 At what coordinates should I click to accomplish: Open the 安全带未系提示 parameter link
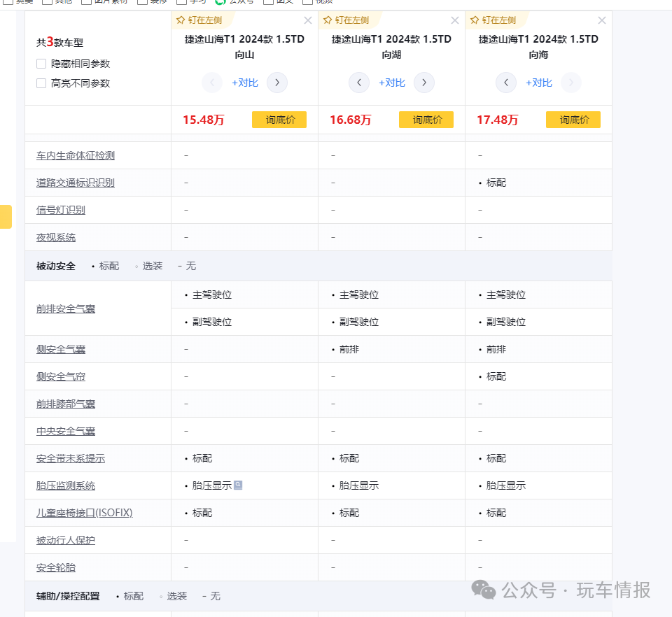click(x=71, y=458)
